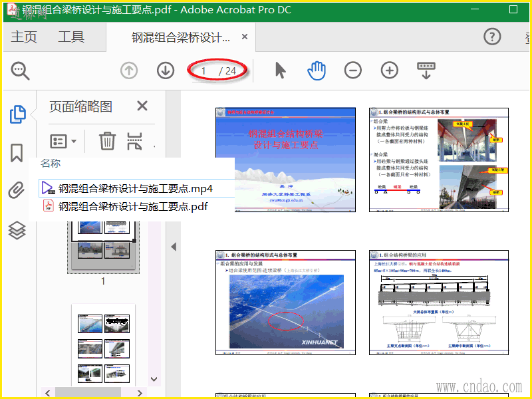Collapse the navigation pane with left arrow
The image size is (532, 399).
pyautogui.click(x=174, y=247)
